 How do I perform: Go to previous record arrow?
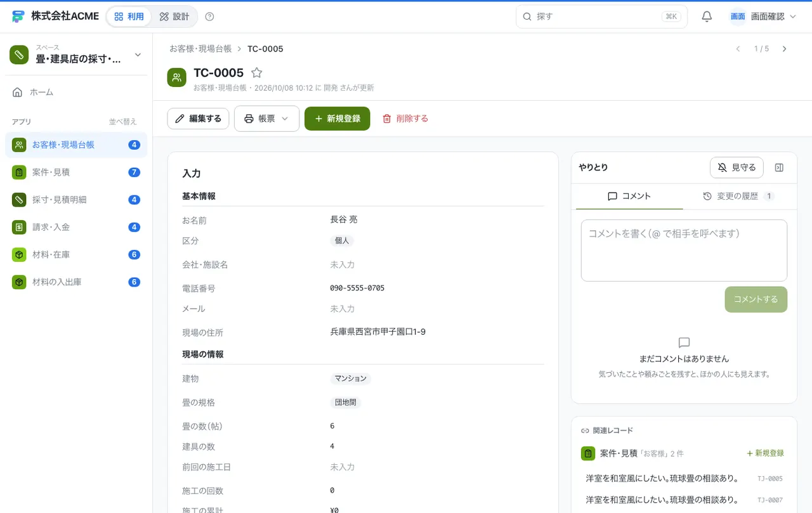(738, 49)
